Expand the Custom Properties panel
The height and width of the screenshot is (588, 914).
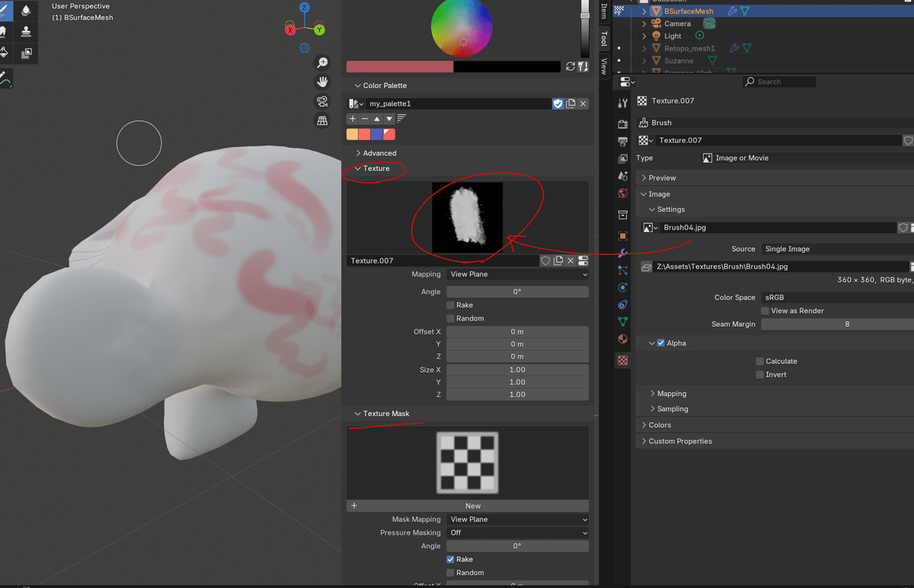680,442
